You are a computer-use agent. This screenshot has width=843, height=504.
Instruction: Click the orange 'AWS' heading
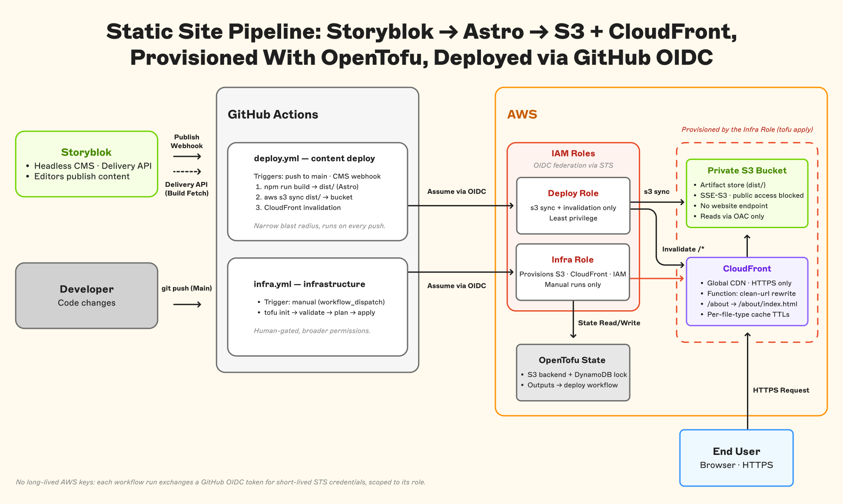coord(522,115)
